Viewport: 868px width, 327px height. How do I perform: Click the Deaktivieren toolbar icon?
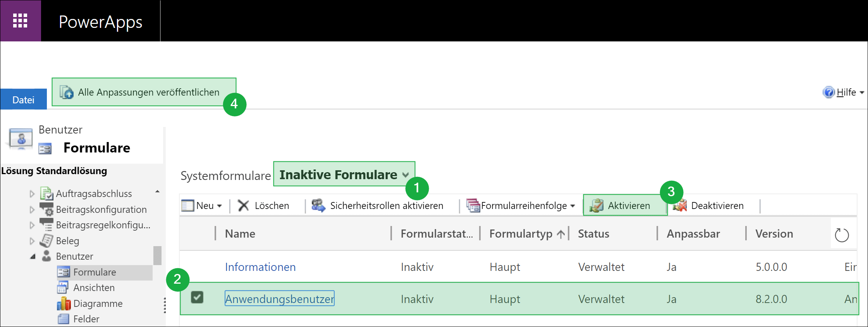680,205
